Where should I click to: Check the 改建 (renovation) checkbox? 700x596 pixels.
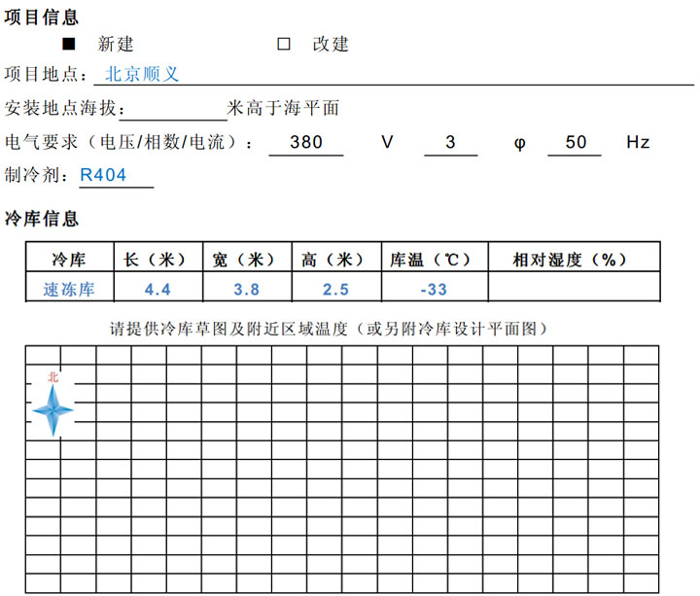click(284, 44)
